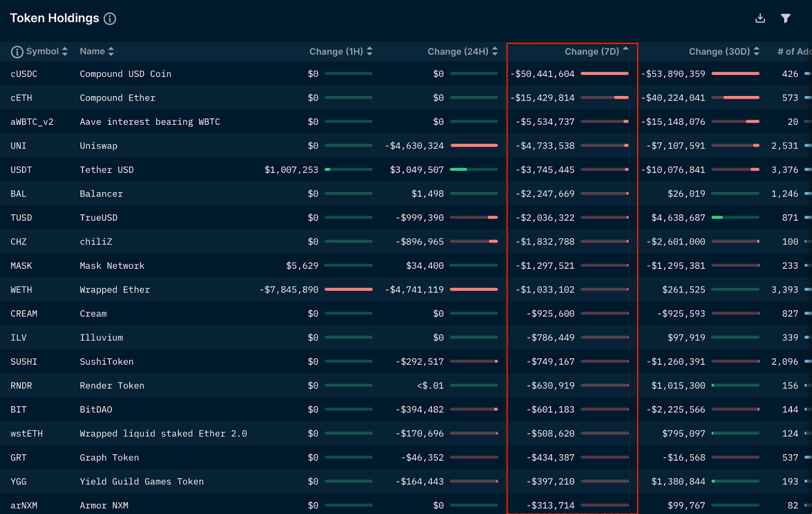Click the Graph Token name cell
Viewport: 812px width, 514px height.
[x=109, y=458]
